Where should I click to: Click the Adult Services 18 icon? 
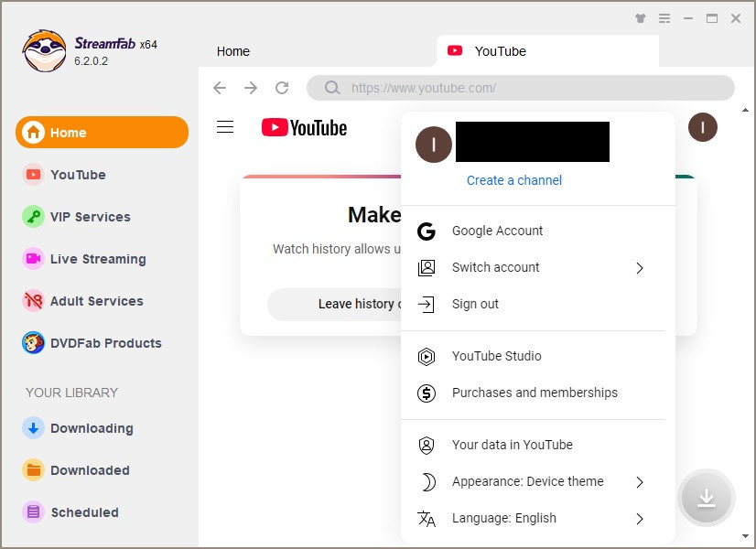[33, 301]
